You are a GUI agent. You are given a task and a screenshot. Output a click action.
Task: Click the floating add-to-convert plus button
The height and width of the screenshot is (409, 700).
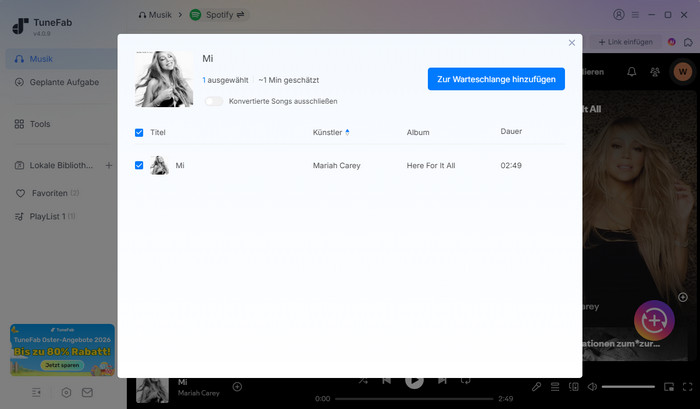654,319
